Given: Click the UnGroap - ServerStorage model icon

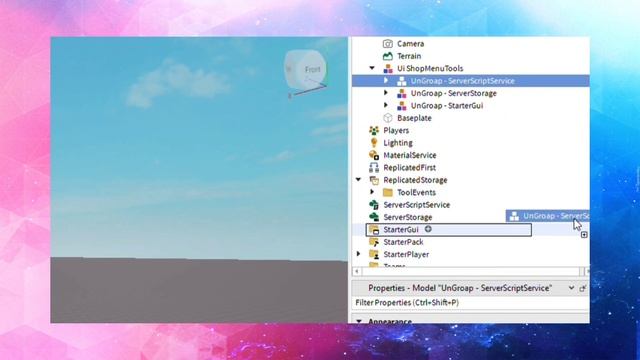Looking at the screenshot, I should [x=402, y=93].
